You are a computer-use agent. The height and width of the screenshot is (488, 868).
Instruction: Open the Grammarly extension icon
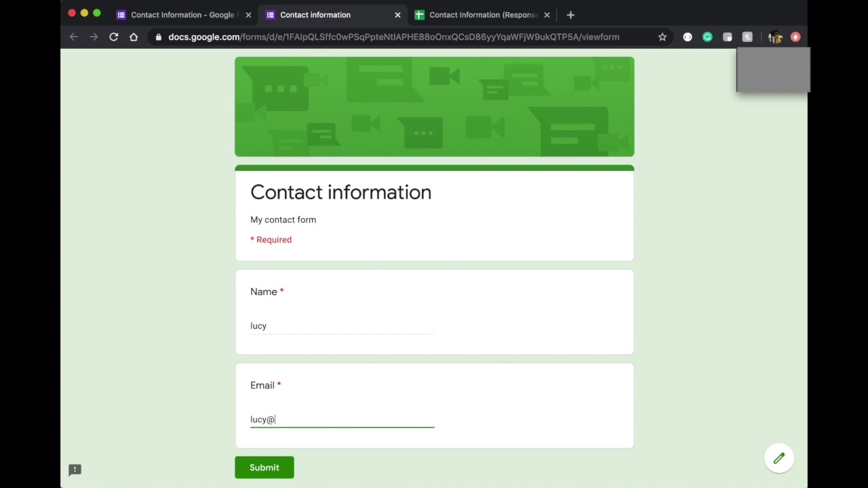coord(707,37)
